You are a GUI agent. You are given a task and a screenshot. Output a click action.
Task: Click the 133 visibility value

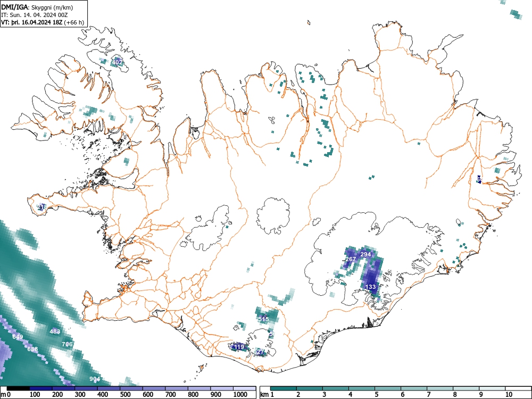point(370,287)
